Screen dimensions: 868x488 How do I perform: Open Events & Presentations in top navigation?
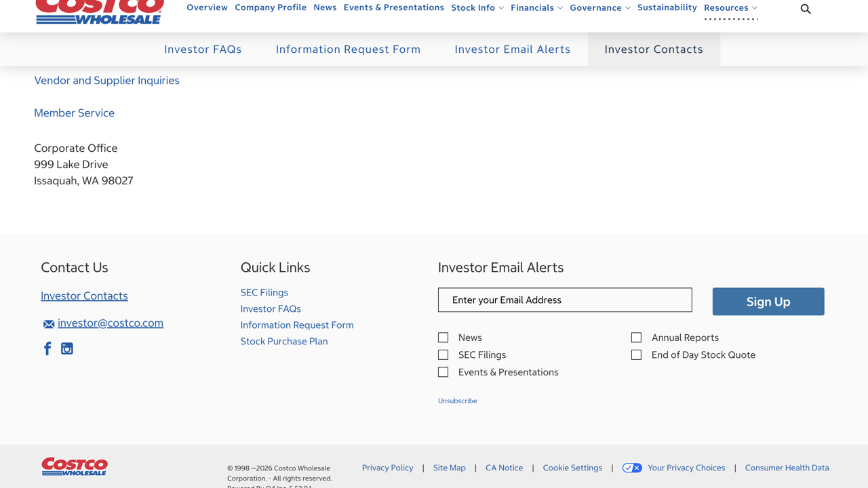(394, 7)
